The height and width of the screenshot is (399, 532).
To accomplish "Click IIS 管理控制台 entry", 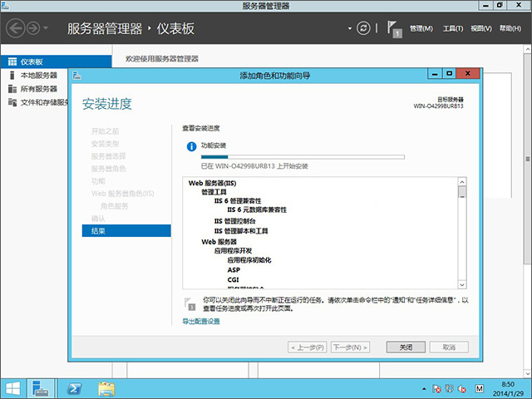I will [x=234, y=221].
